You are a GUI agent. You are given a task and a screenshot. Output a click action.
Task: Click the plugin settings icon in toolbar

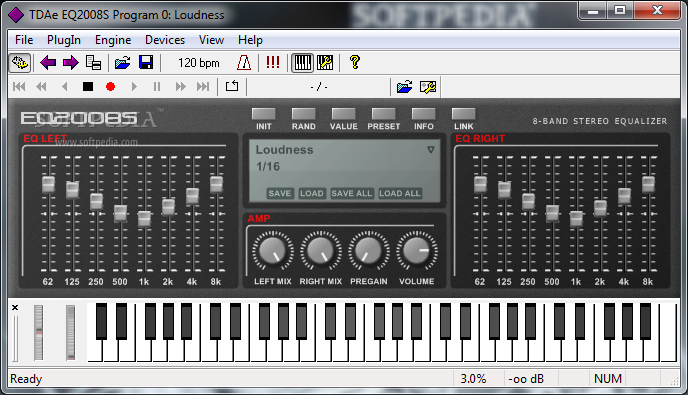20,63
